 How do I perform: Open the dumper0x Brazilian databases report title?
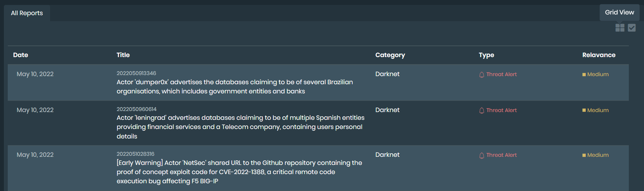coord(235,87)
